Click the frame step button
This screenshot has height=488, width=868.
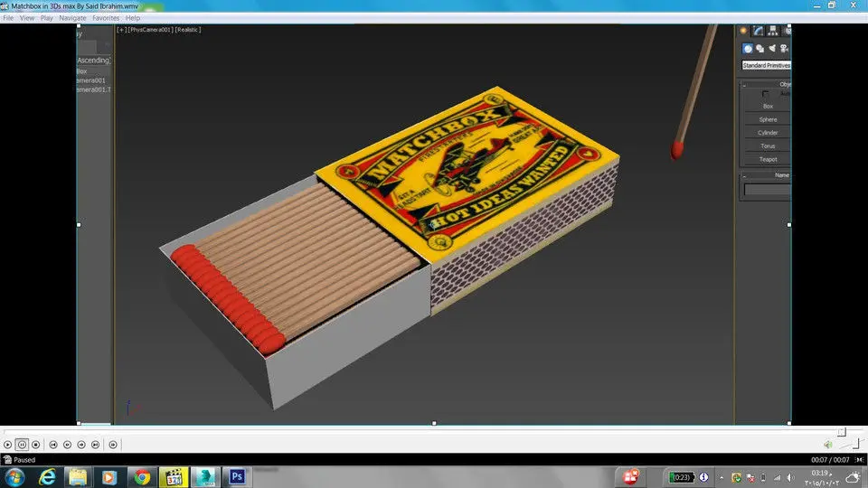coord(113,445)
